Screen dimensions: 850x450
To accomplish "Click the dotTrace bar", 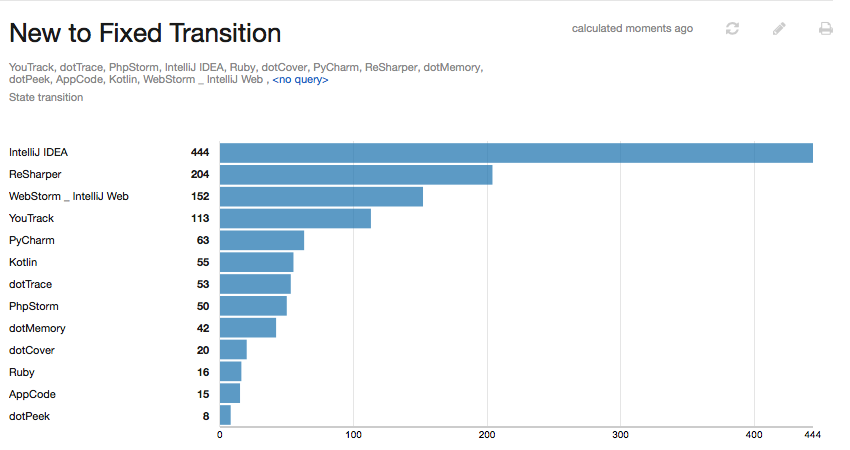I will tap(255, 284).
